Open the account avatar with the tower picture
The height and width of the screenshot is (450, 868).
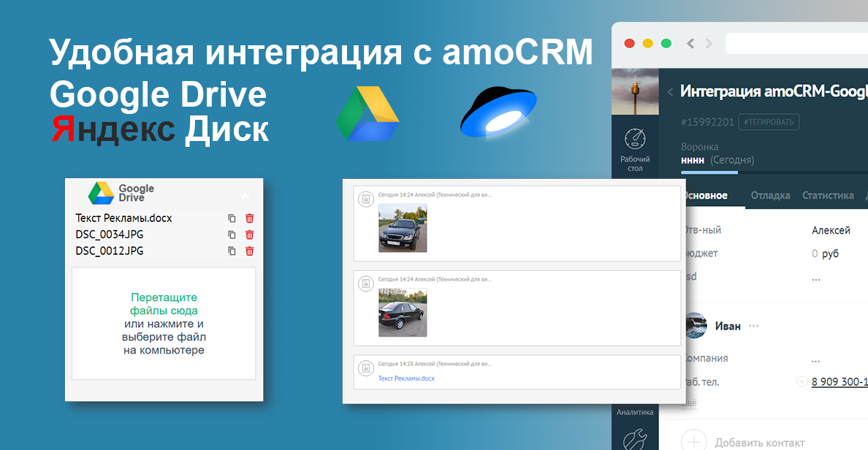pos(635,92)
